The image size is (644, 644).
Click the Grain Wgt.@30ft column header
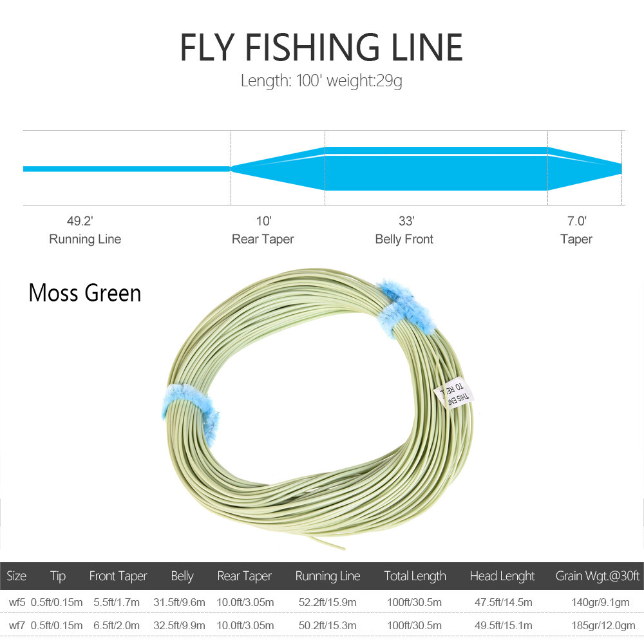pyautogui.click(x=598, y=576)
